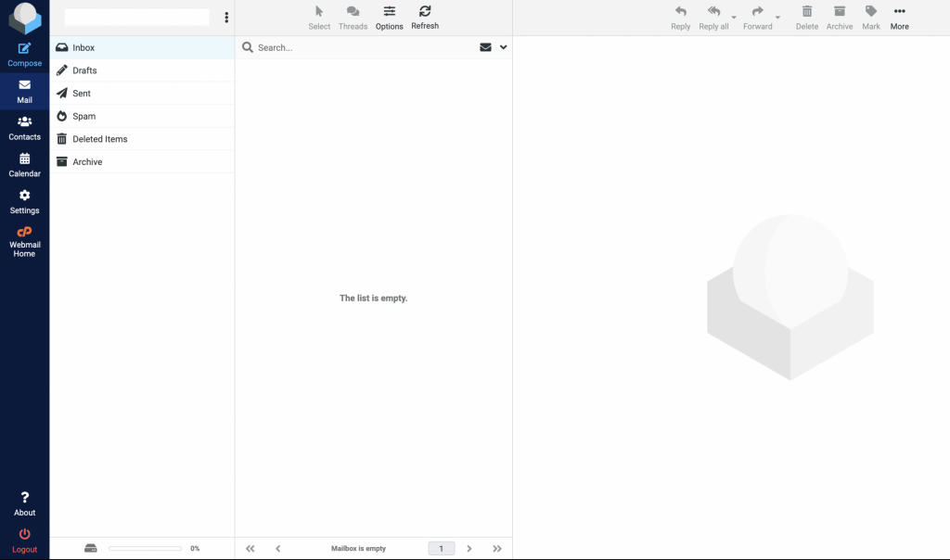
Task: Open the search scope dropdown
Action: pyautogui.click(x=503, y=46)
